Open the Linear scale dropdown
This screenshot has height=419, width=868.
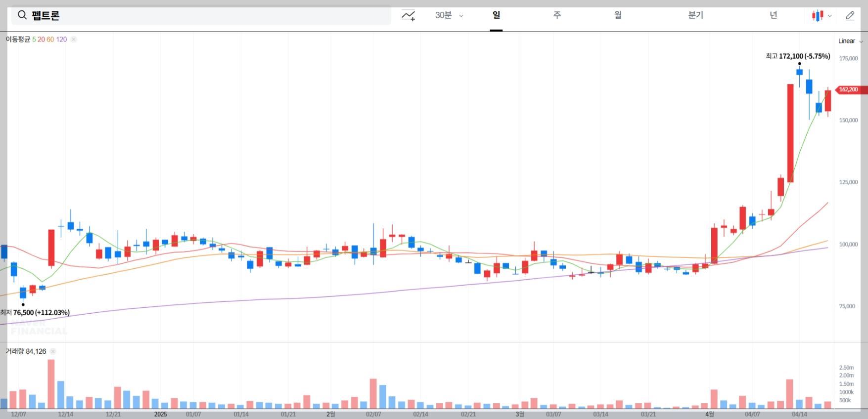point(850,41)
